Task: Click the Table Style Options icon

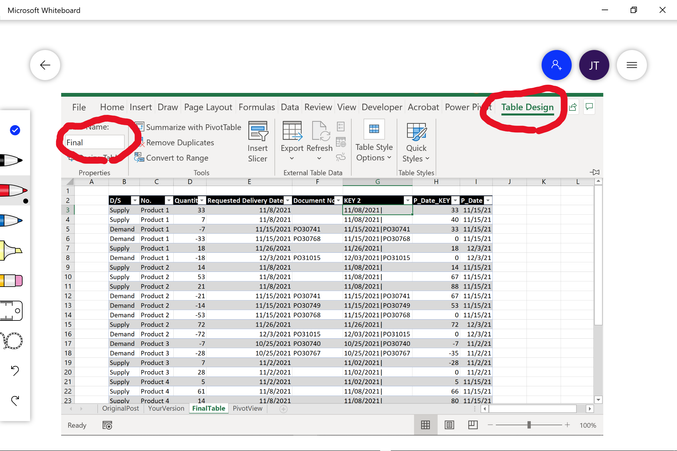Action: (374, 129)
